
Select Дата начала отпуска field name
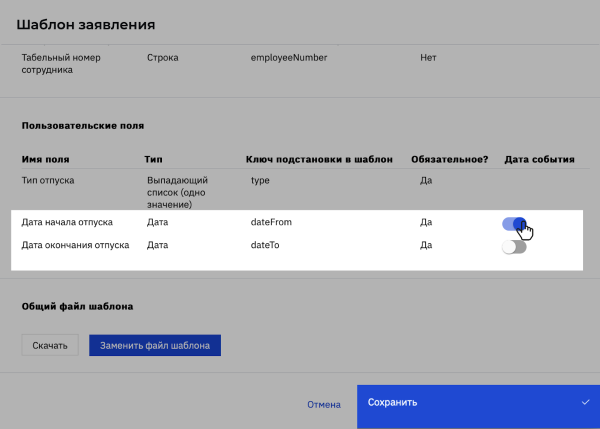click(x=67, y=222)
